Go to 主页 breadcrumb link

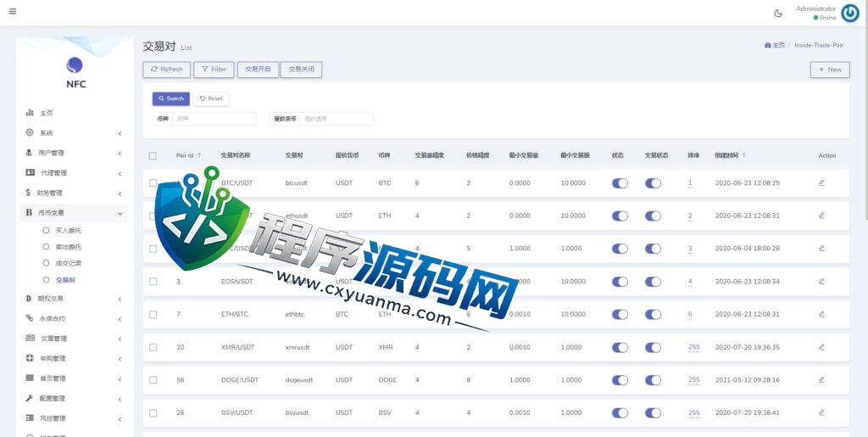775,45
